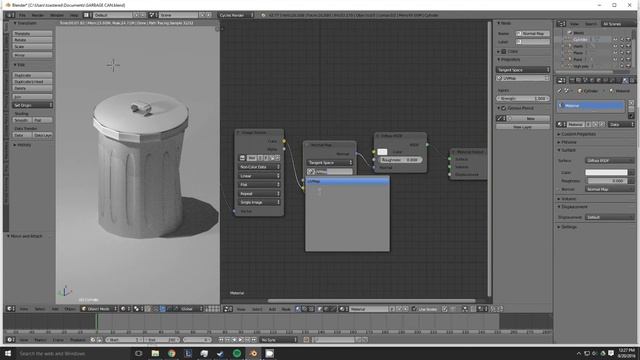Open the Single Image dropdown in Image Texture node
This screenshot has height=360, width=640.
click(259, 202)
